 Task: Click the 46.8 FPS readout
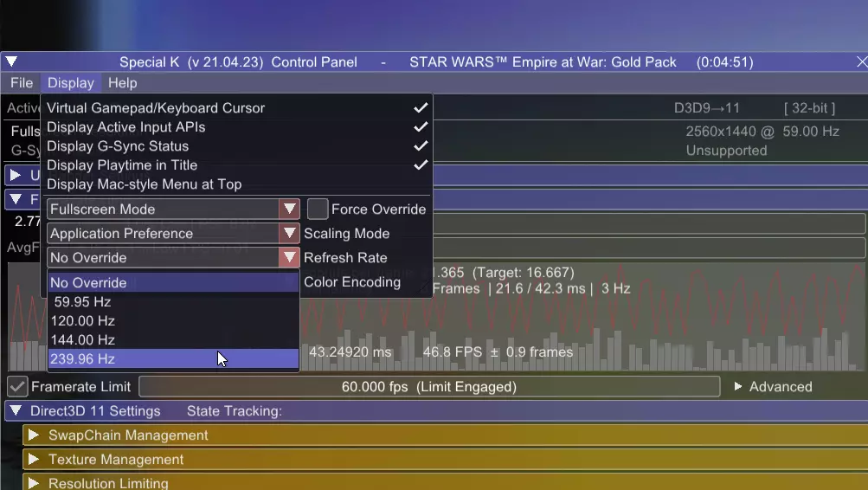coord(453,352)
